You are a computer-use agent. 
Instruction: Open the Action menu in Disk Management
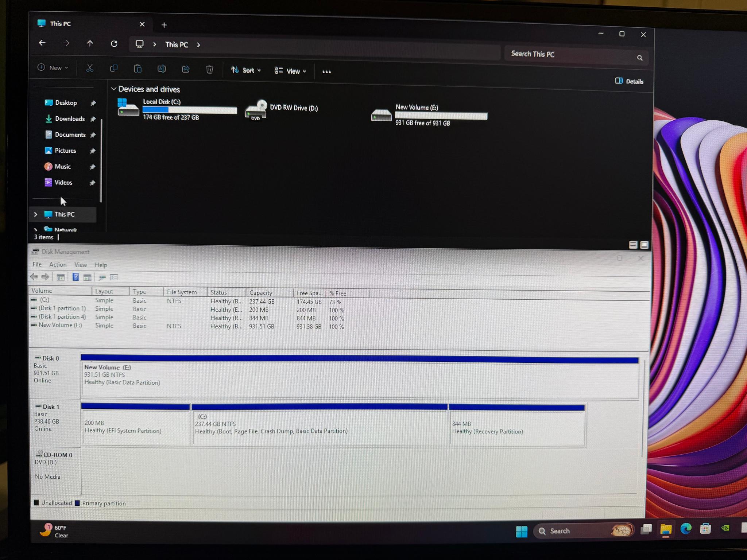[58, 265]
